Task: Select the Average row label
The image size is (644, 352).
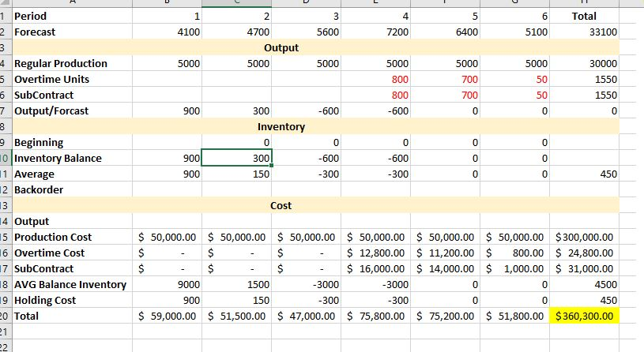Action: [72, 174]
